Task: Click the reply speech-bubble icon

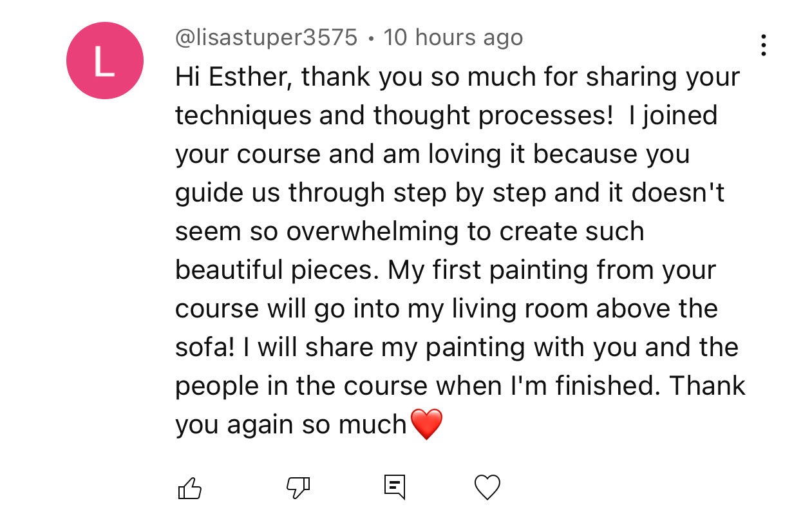Action: click(x=394, y=488)
